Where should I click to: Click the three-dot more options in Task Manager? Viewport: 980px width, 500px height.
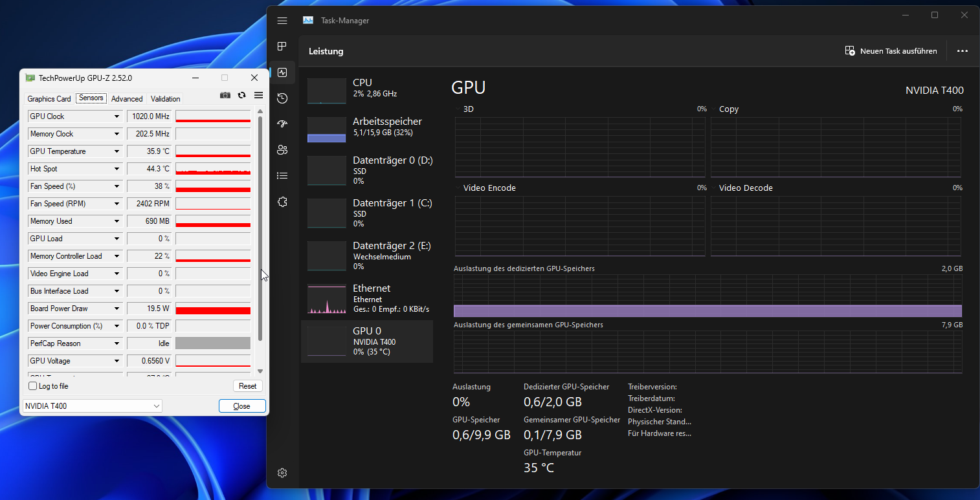(x=963, y=51)
